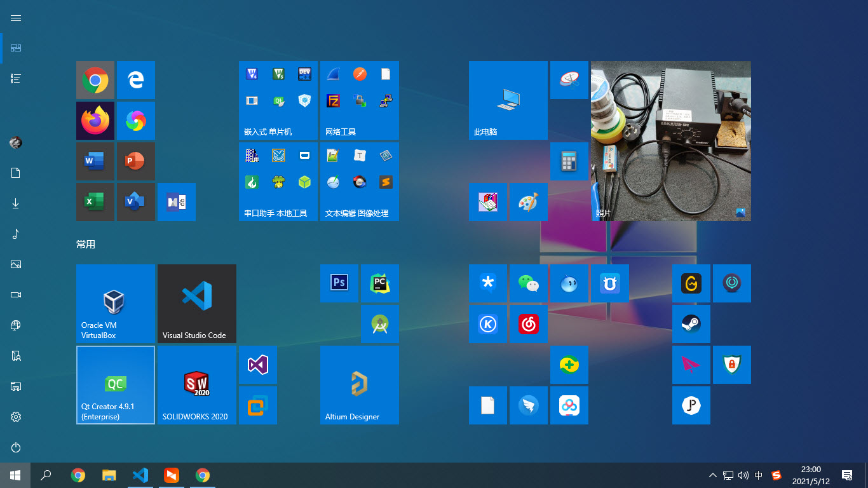This screenshot has height=488, width=868.
Task: Open File Explorer from the taskbar
Action: pos(109,475)
